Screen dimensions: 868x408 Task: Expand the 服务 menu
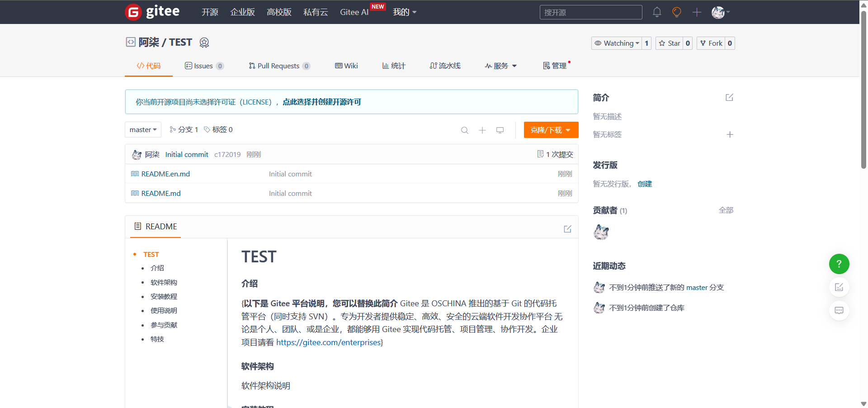[x=501, y=66]
